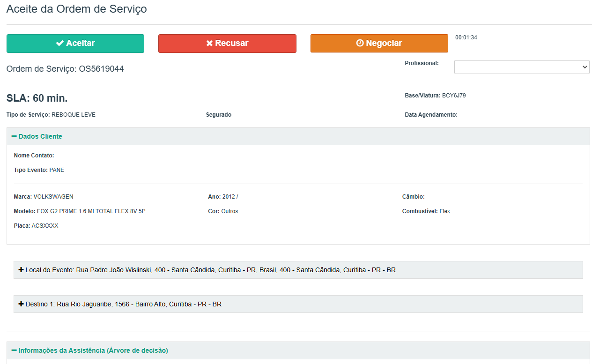The height and width of the screenshot is (364, 592).
Task: Click the X icon on Recusar
Action: pyautogui.click(x=209, y=43)
